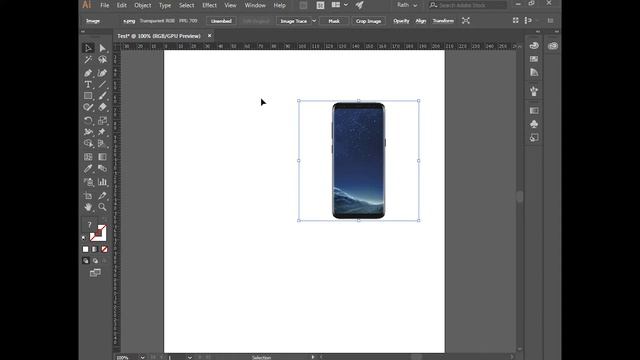640x360 pixels.
Task: Open the workspace switcher dropdown
Action: 407,5
